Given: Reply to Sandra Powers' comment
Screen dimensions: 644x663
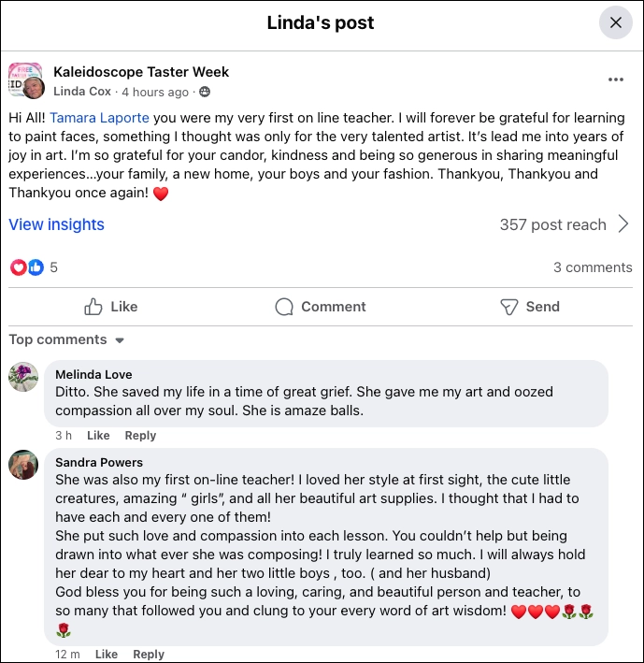Looking at the screenshot, I should pyautogui.click(x=148, y=655).
